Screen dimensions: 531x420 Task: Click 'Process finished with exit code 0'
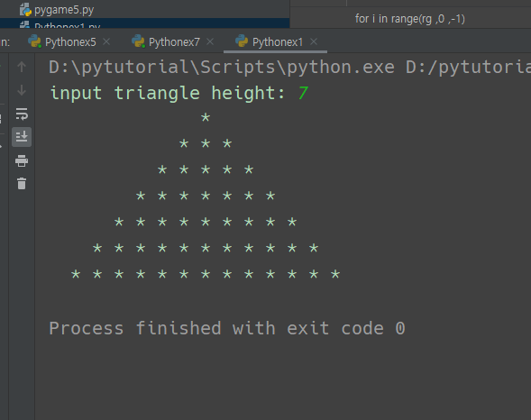pos(227,328)
